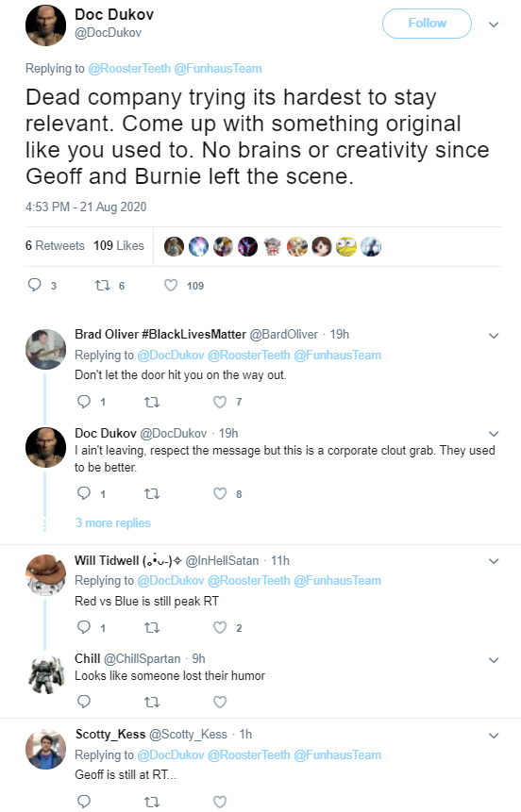Retweet Brad Oliver's reply
This screenshot has width=521, height=812.
151,402
